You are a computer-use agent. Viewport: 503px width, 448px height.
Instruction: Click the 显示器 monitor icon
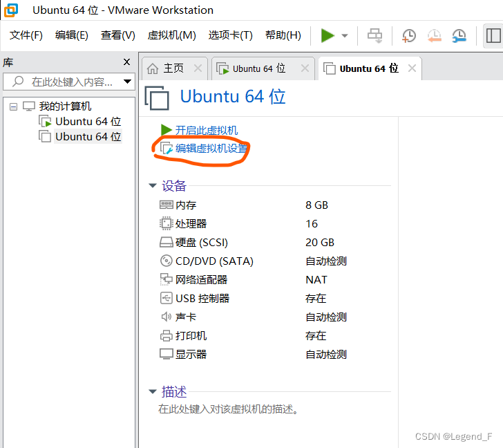pyautogui.click(x=166, y=354)
